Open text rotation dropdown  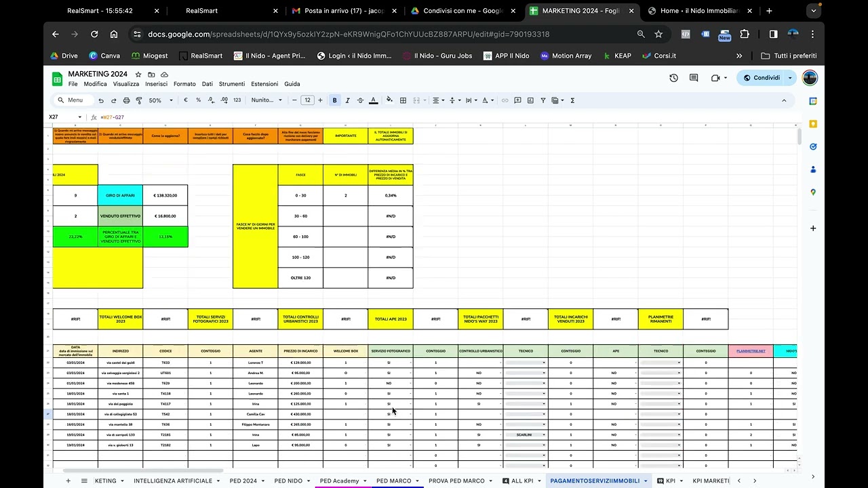coord(488,100)
